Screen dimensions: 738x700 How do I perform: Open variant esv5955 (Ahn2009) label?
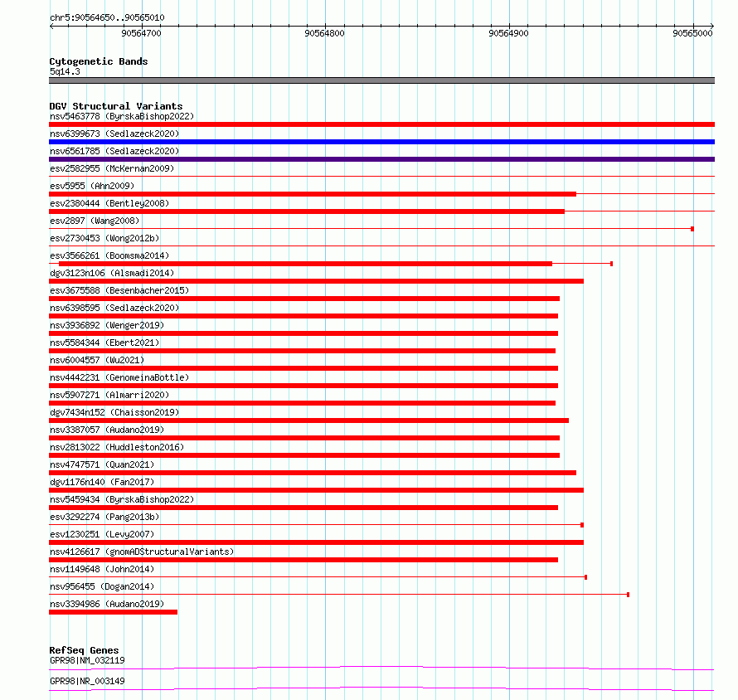(x=92, y=186)
